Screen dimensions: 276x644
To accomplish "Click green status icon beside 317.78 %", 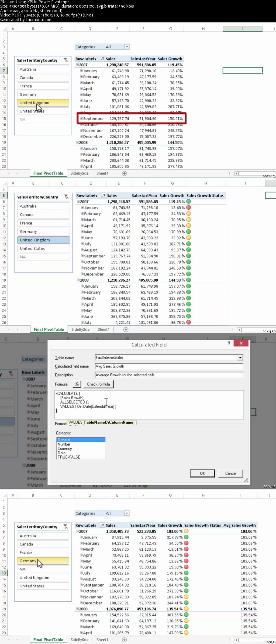I will pos(186,537).
